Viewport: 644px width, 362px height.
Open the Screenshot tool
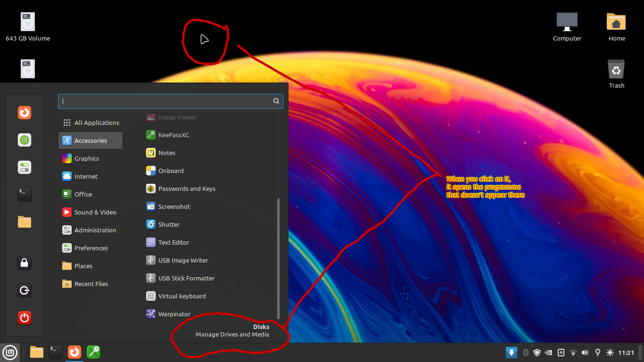[x=174, y=206]
